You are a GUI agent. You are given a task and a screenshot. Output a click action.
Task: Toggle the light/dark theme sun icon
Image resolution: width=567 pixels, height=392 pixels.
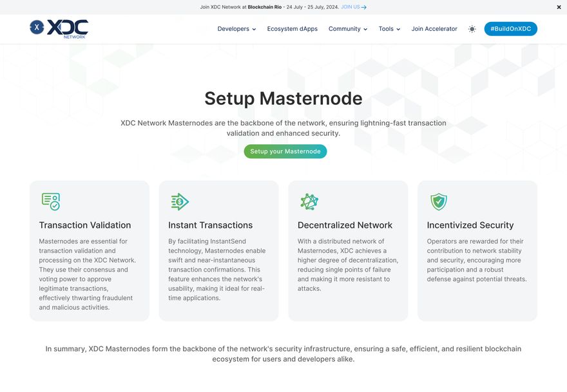pyautogui.click(x=472, y=29)
